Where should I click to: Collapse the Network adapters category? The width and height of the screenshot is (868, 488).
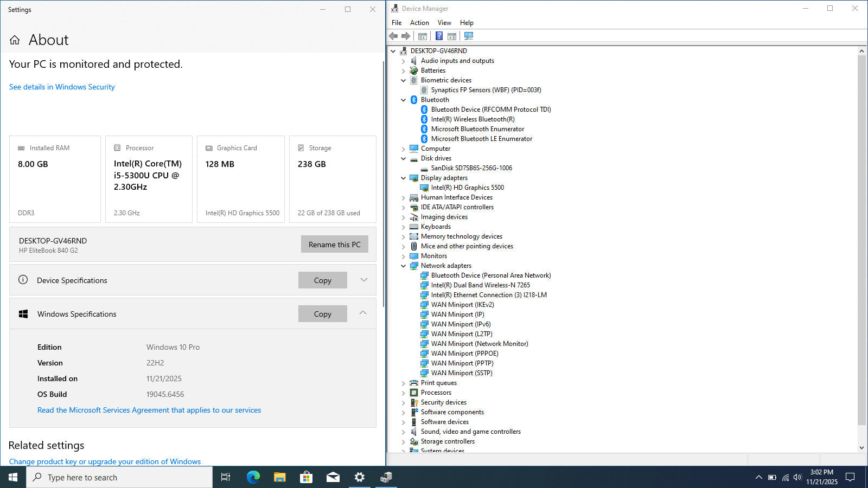tap(403, 266)
